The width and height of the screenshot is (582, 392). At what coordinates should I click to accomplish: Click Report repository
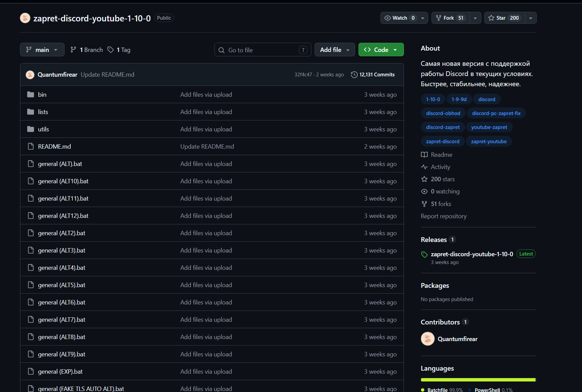[x=443, y=216]
